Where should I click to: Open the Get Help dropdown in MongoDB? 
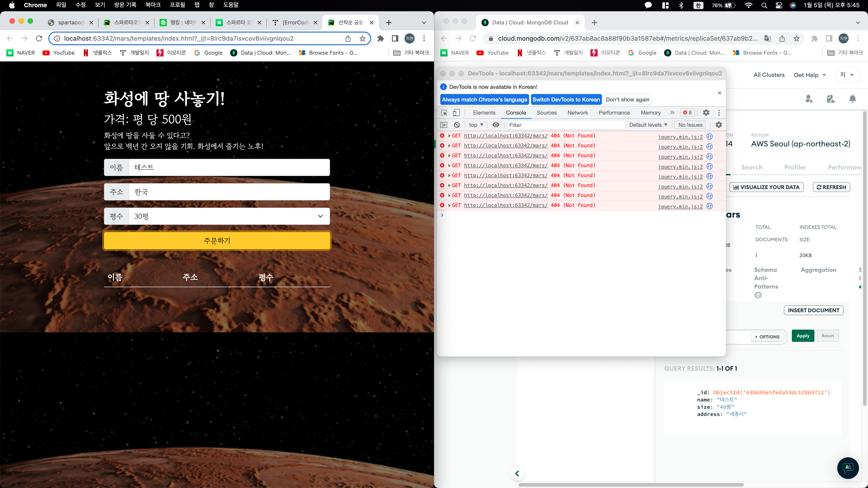click(x=810, y=75)
